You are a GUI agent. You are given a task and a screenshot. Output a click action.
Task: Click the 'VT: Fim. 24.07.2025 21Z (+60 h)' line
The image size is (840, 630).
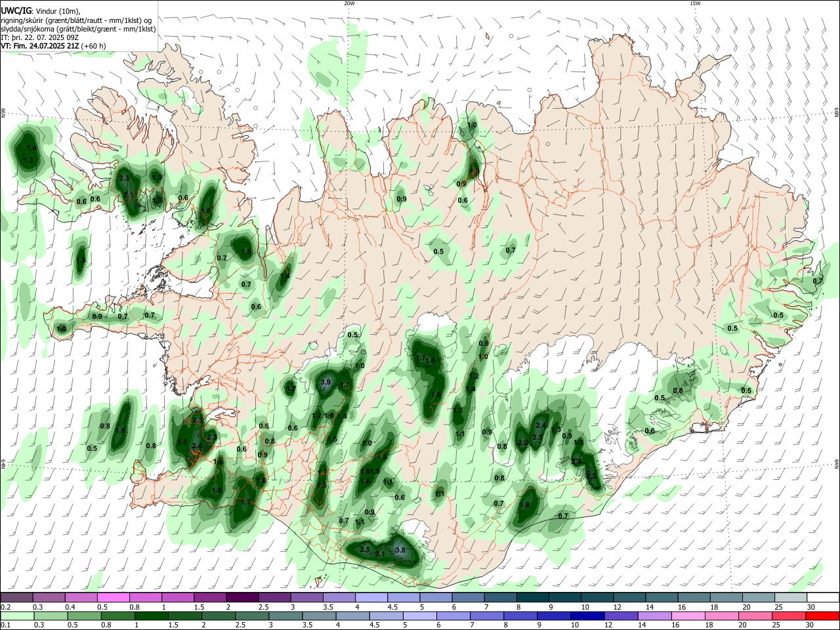coord(53,46)
